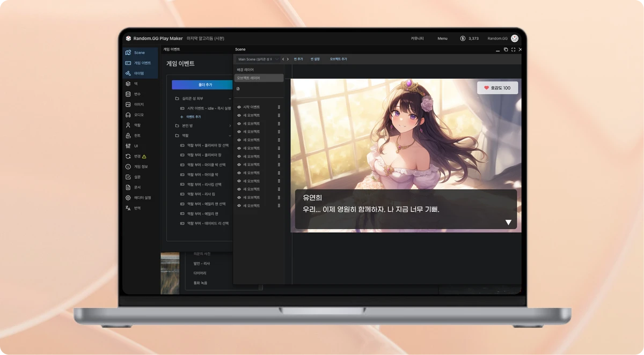The height and width of the screenshot is (355, 644).
Task: Click the 3,373 coin balance
Action: pos(473,39)
